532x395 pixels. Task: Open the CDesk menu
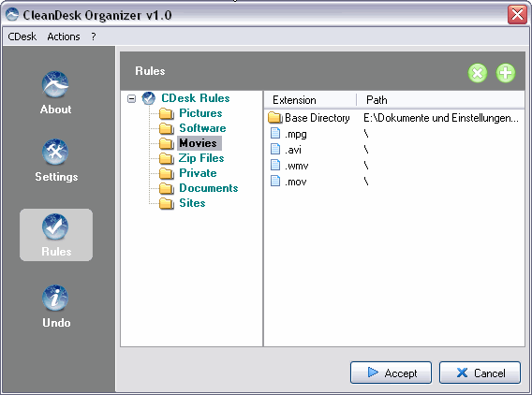[x=22, y=37]
